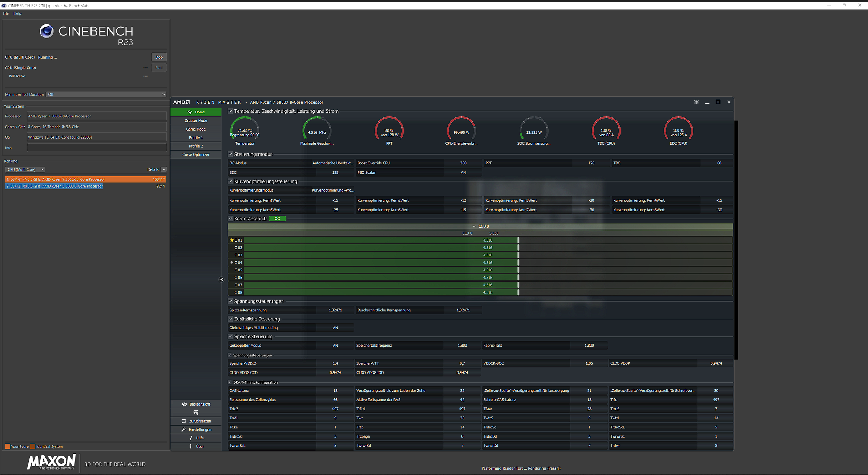Click the Ryzen Master title bar bug icon
868x475 pixels.
coord(696,102)
